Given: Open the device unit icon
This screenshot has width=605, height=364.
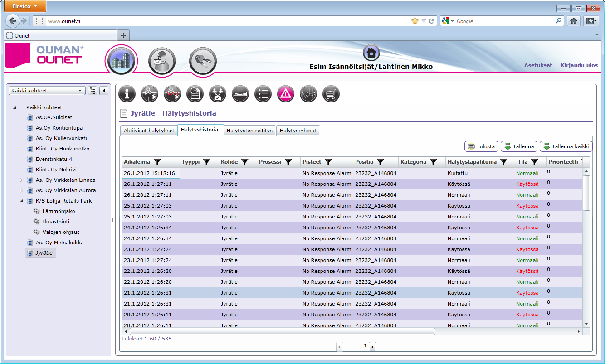Looking at the screenshot, I should pos(240,94).
